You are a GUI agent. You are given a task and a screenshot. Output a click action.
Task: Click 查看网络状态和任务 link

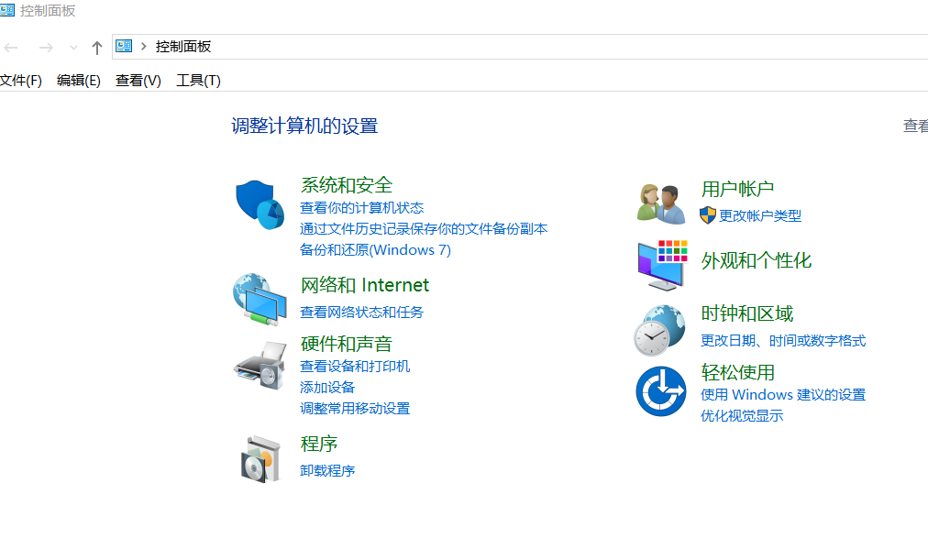tap(361, 313)
